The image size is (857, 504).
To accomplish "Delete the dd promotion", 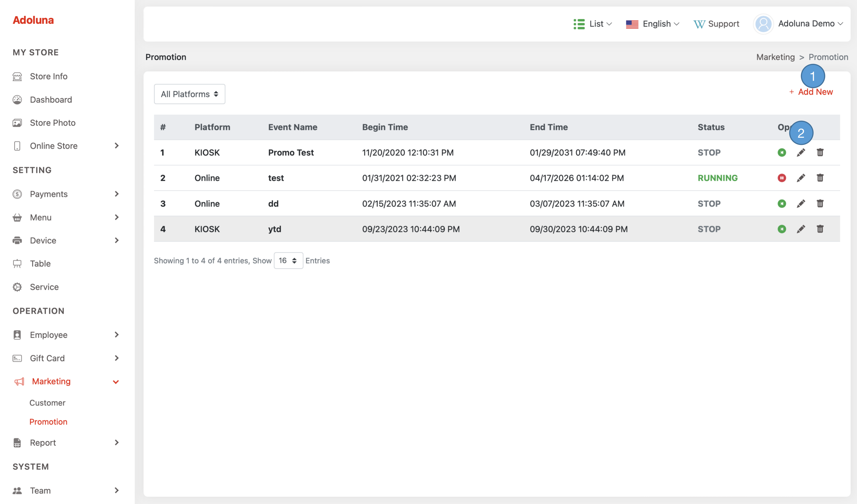I will [820, 203].
